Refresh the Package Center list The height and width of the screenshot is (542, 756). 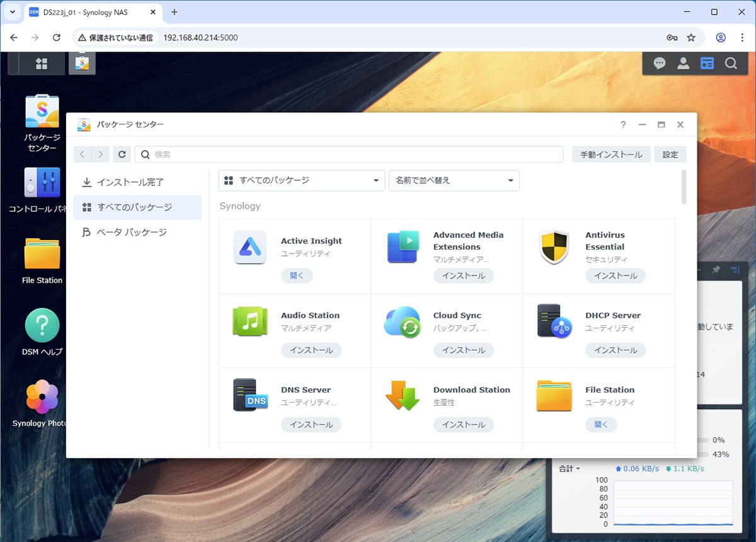pos(122,154)
